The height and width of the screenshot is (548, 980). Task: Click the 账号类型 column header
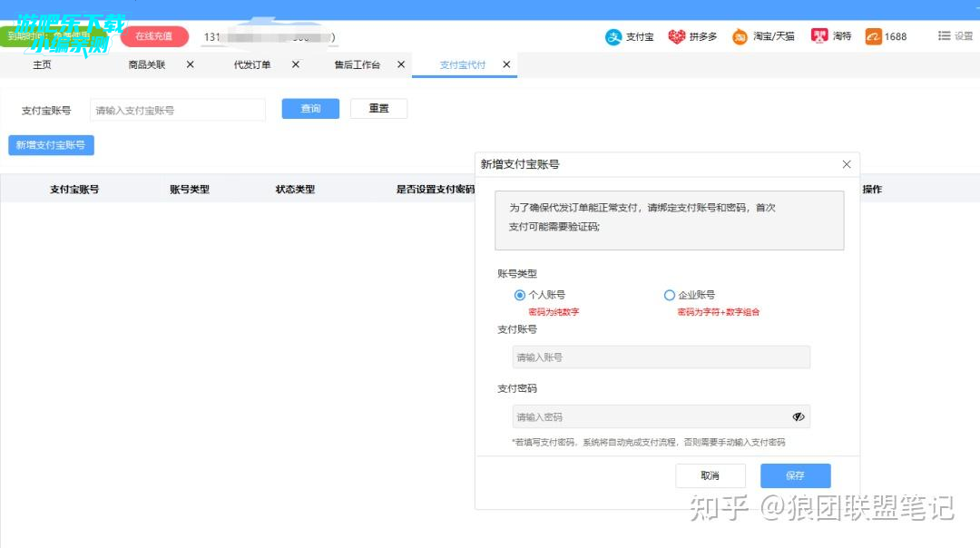coord(190,190)
